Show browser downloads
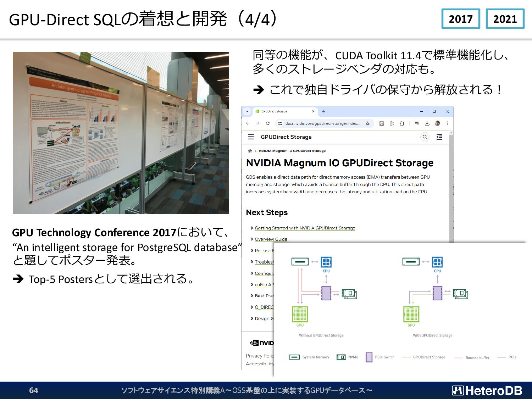The width and height of the screenshot is (532, 399). (427, 123)
